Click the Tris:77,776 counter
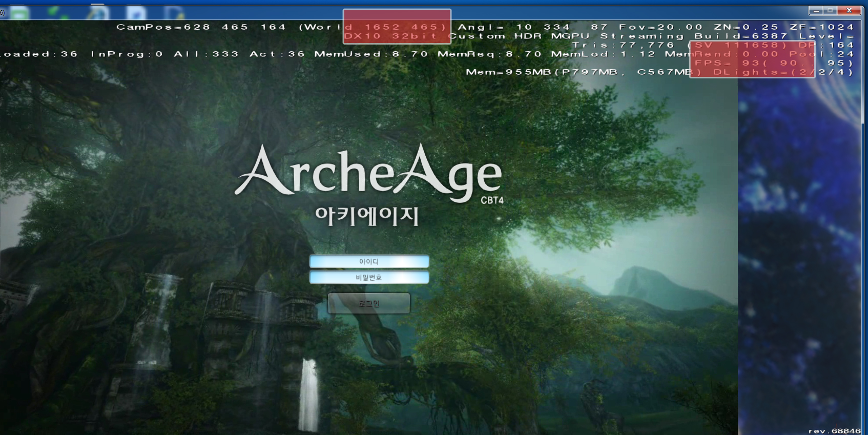The height and width of the screenshot is (435, 868). [623, 45]
